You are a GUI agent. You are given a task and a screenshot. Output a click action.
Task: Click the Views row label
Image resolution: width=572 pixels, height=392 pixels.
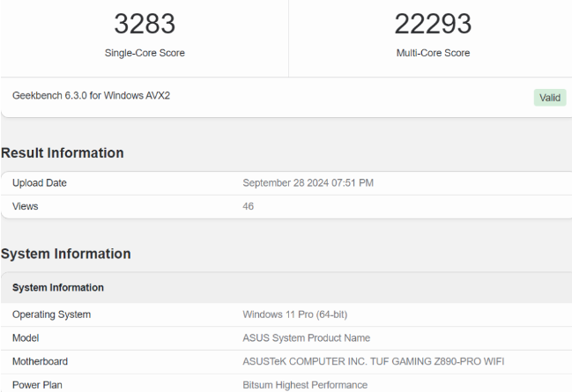pyautogui.click(x=26, y=206)
